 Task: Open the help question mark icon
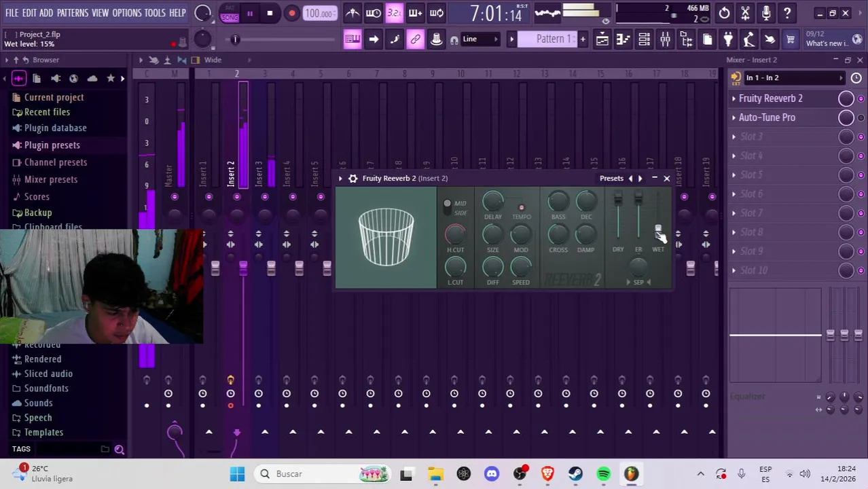point(787,13)
